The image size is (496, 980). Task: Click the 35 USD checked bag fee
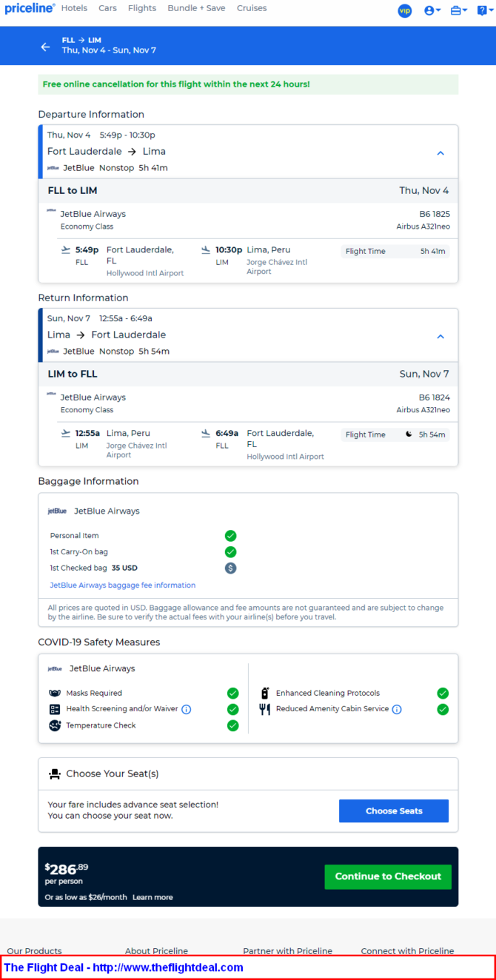[124, 568]
